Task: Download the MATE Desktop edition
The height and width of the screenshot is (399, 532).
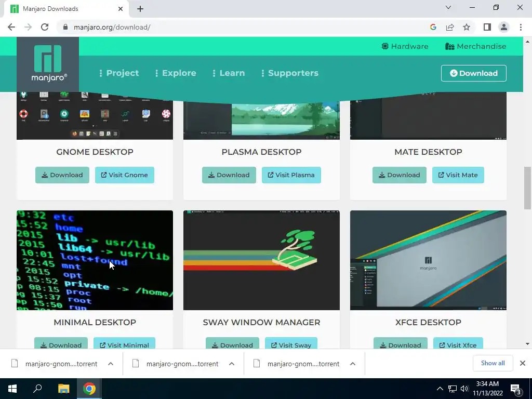Action: click(400, 175)
